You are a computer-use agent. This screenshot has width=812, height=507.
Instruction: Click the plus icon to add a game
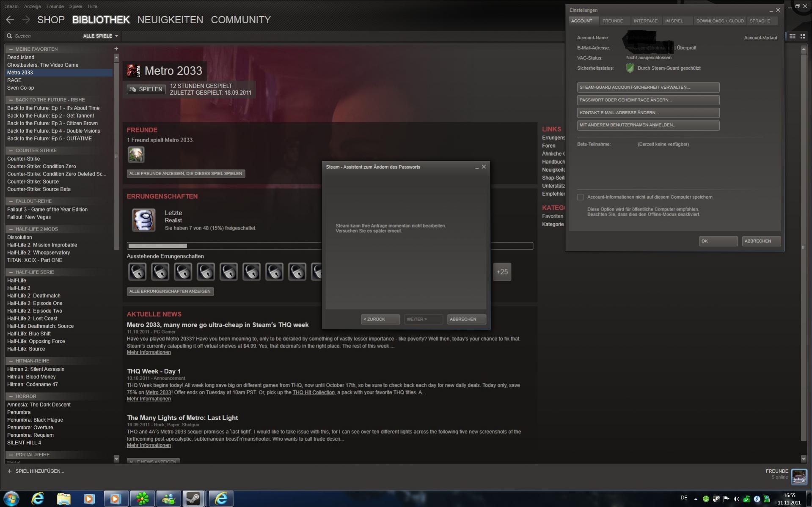coord(9,471)
